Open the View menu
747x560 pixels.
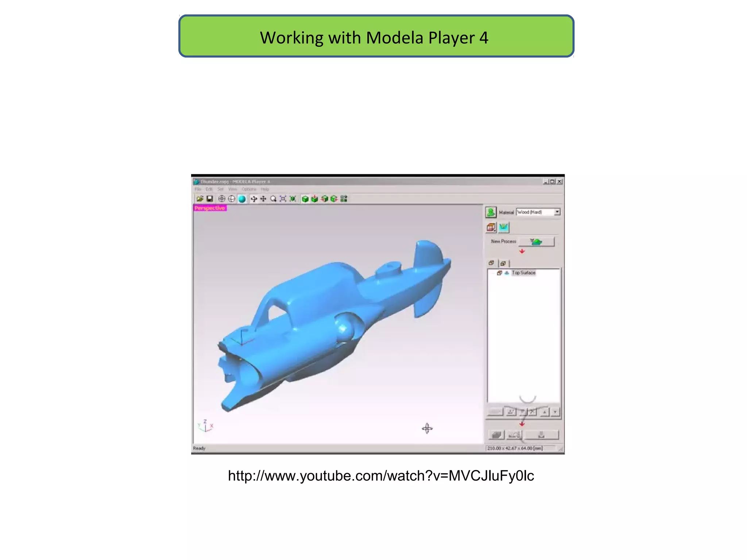coord(233,189)
